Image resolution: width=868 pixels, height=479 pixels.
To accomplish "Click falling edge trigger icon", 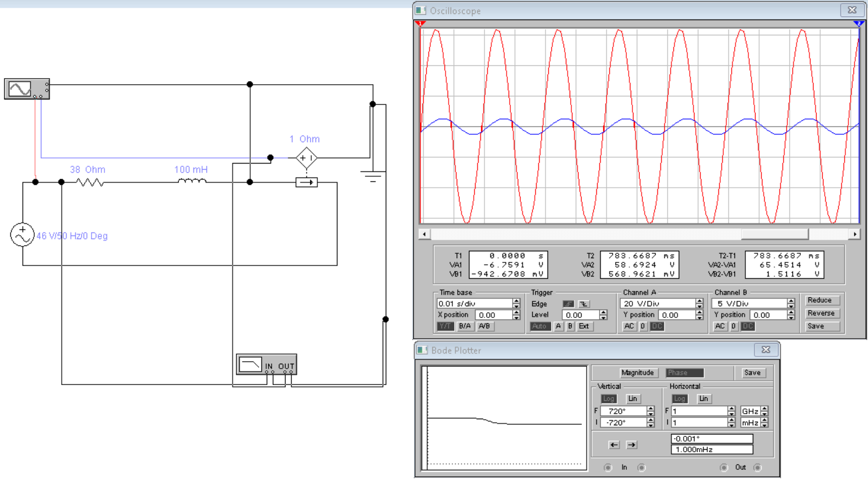I will [x=584, y=303].
